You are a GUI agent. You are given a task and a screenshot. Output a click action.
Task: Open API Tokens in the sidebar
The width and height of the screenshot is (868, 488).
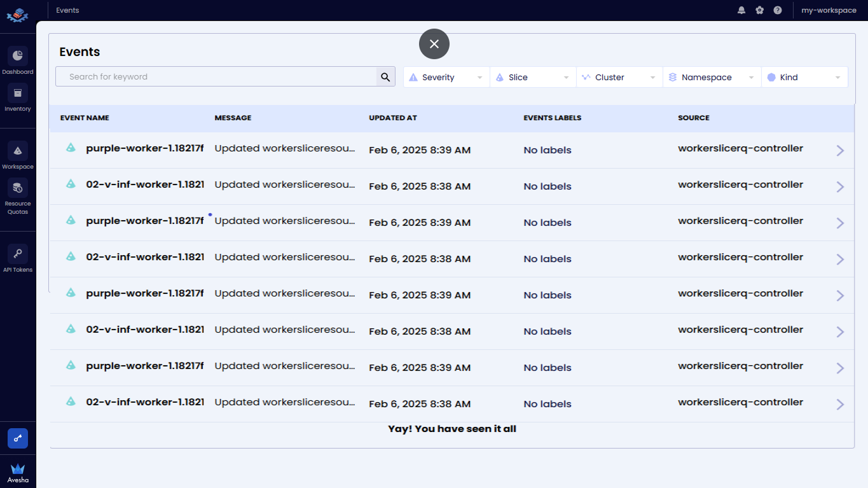click(x=18, y=254)
